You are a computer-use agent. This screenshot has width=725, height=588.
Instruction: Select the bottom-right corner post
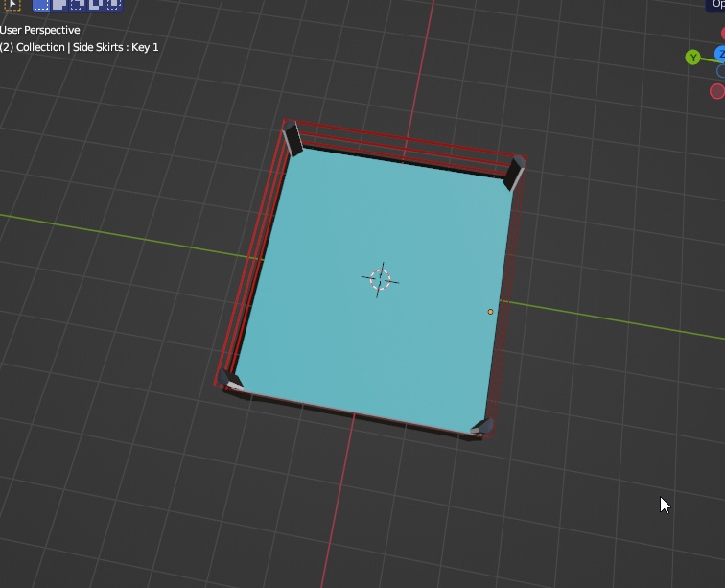(481, 427)
